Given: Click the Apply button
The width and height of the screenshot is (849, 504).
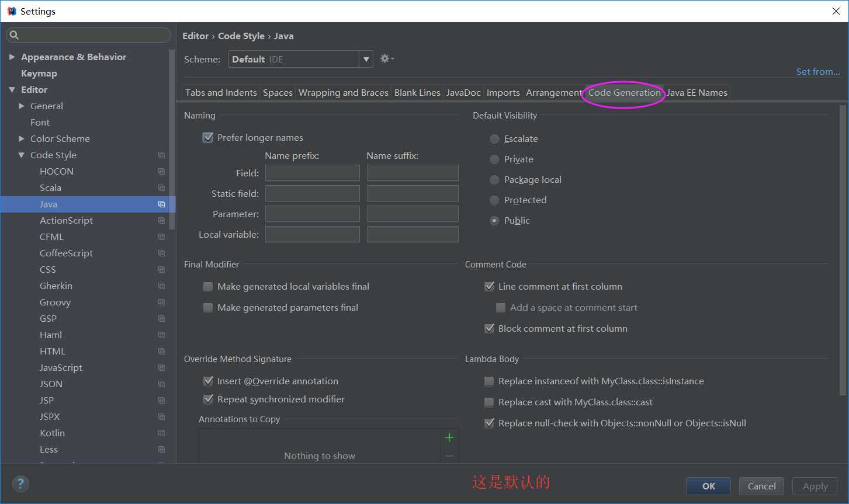Looking at the screenshot, I should 815,486.
